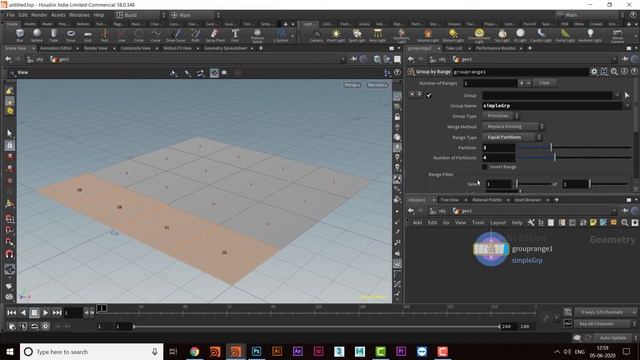
Task: Toggle the range enable checkmark
Action: (x=429, y=95)
